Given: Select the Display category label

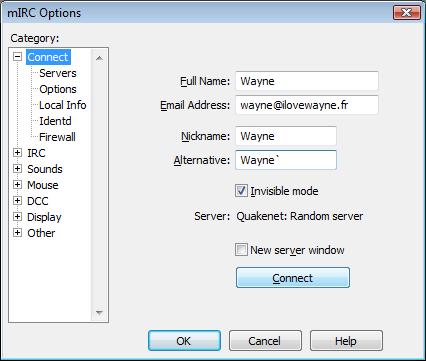Looking at the screenshot, I should 44,217.
